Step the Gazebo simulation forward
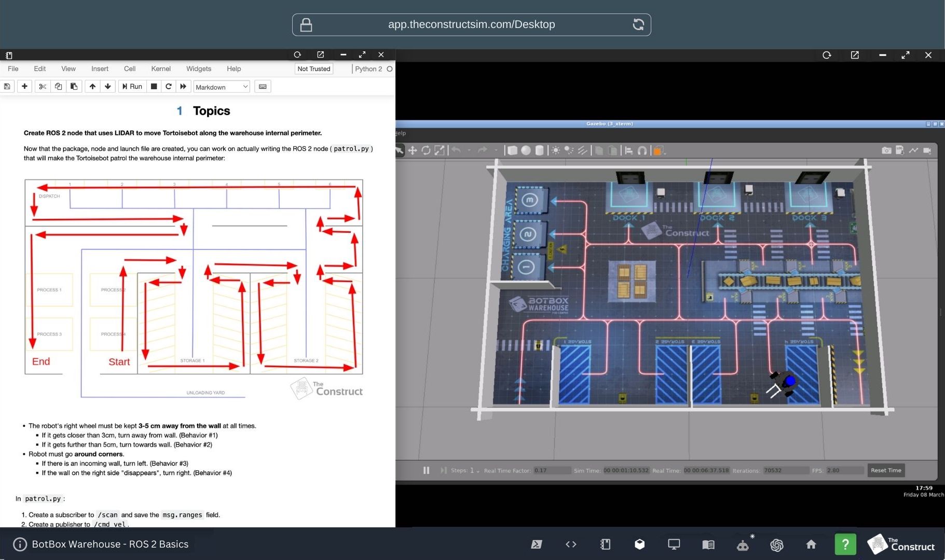The image size is (945, 560). click(x=443, y=470)
